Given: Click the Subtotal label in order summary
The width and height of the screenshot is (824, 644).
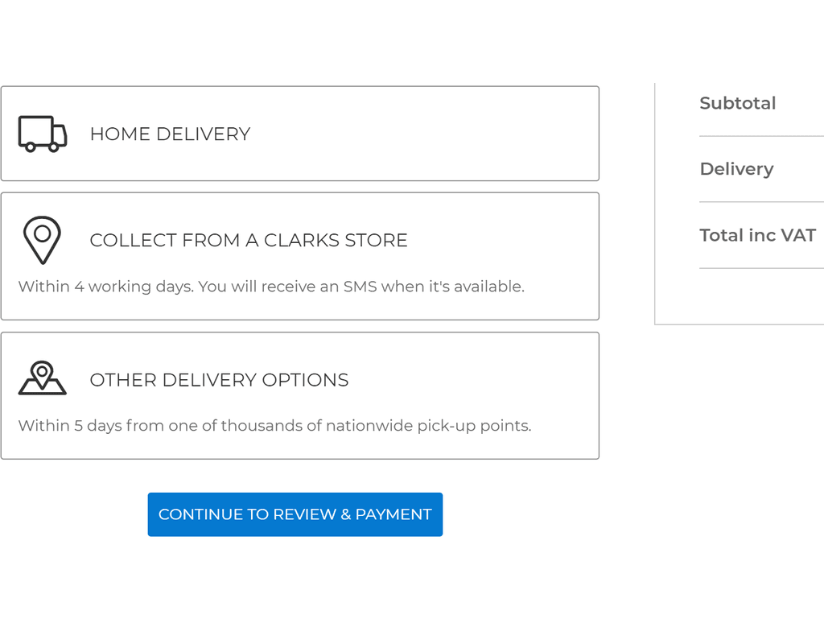Looking at the screenshot, I should click(x=737, y=103).
